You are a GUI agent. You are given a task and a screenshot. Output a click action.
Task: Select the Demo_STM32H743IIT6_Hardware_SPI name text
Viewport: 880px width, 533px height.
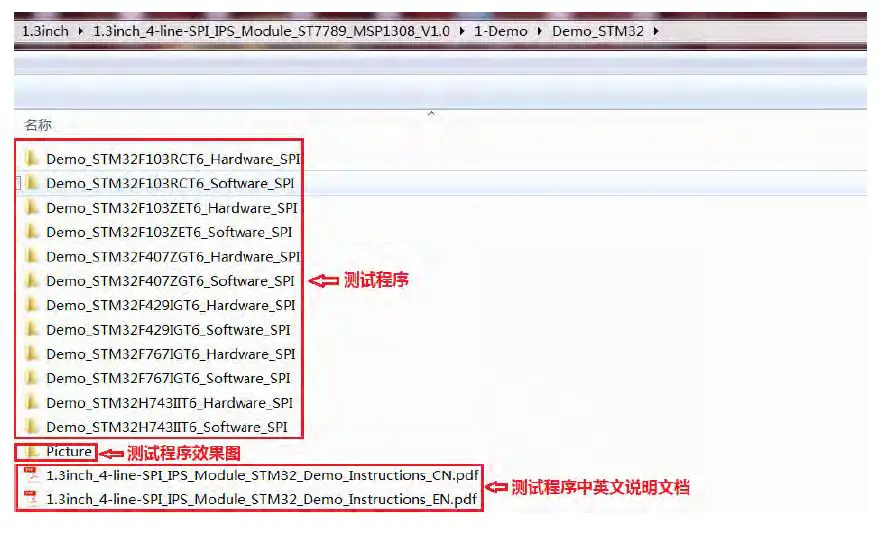169,403
